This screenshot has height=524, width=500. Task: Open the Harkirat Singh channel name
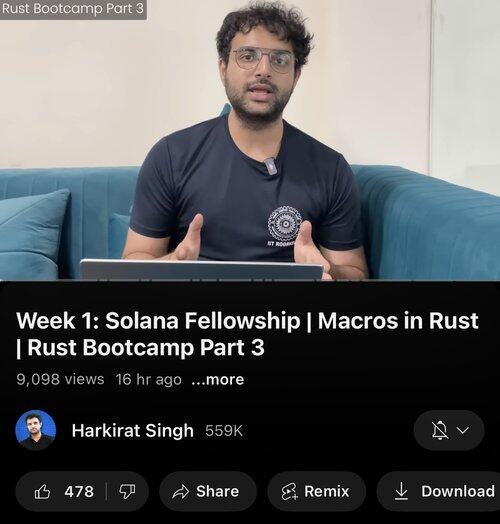click(x=133, y=430)
